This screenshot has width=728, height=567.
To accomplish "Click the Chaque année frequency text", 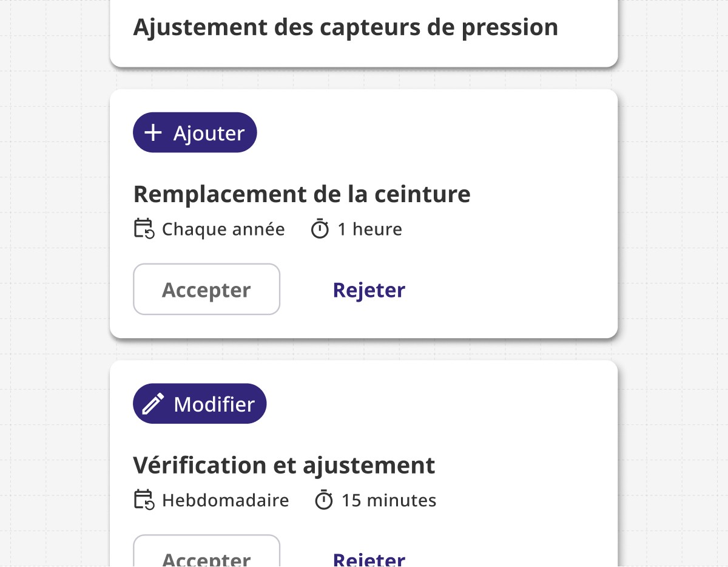I will click(223, 229).
